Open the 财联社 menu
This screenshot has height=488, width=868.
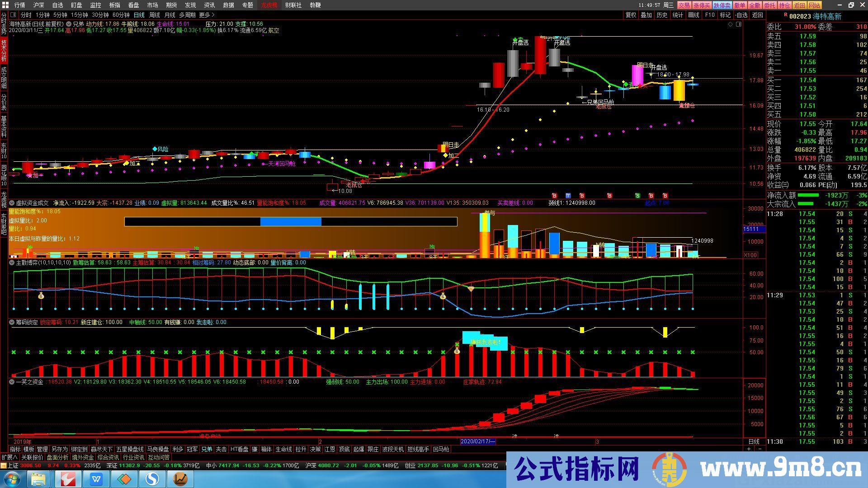[293, 5]
